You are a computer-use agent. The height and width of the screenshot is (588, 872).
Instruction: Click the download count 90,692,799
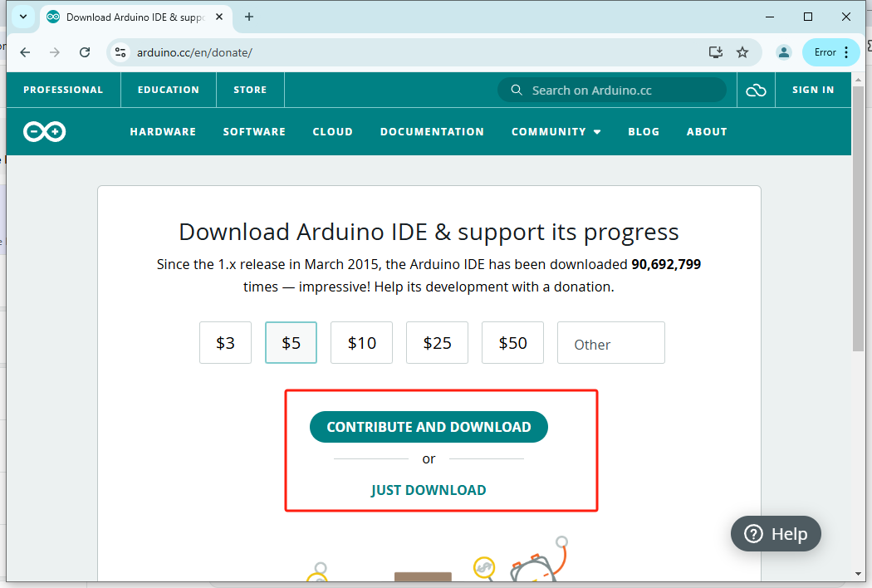click(666, 264)
